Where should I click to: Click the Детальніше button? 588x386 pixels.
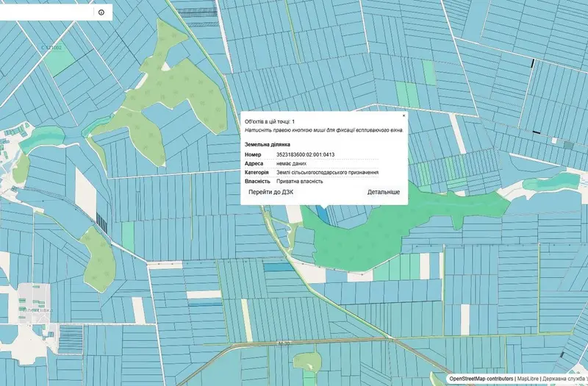coord(383,192)
